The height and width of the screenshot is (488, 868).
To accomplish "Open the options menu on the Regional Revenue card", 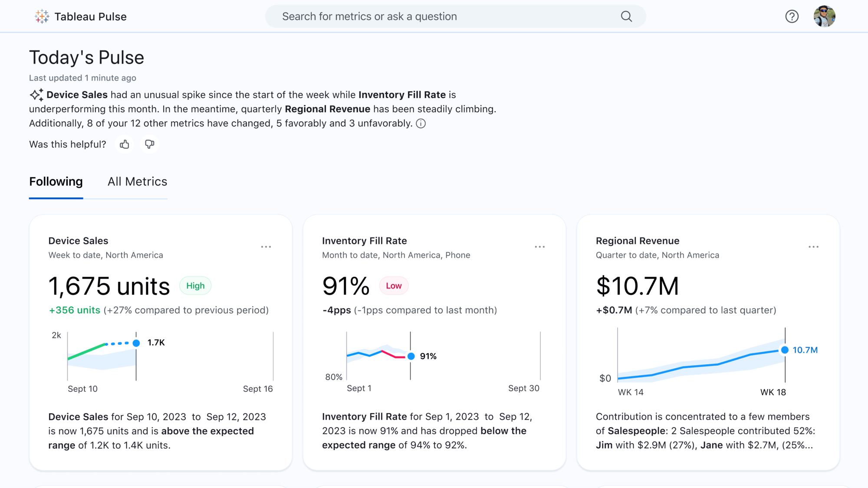I will (x=814, y=246).
